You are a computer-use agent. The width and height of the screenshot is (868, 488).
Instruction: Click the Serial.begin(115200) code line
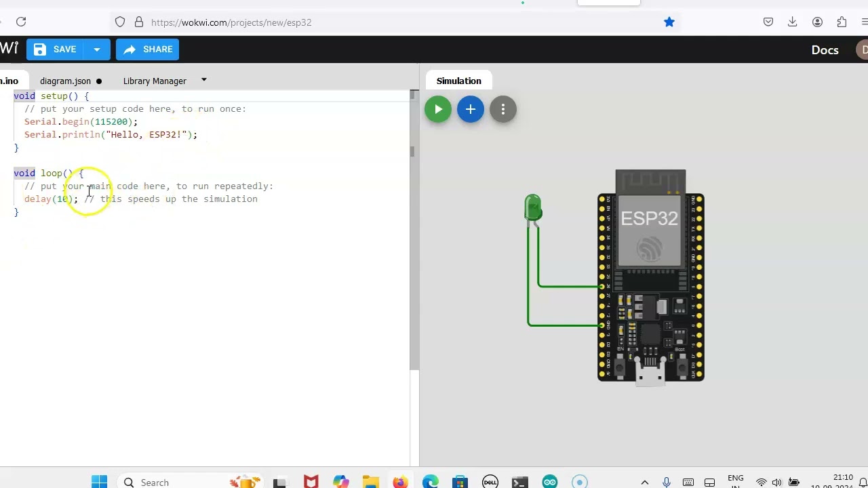pyautogui.click(x=81, y=122)
